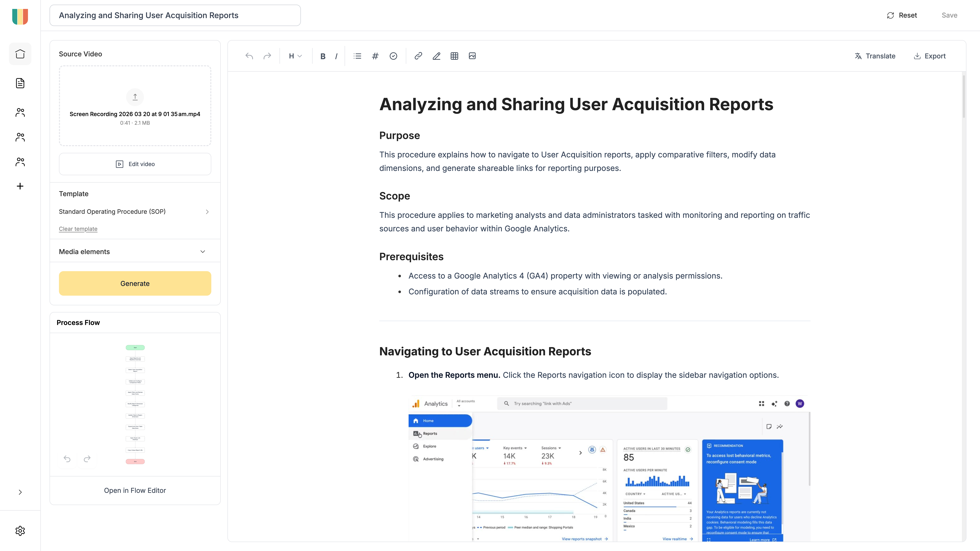Open the Standard Operating Procedure template chooser

tap(135, 212)
